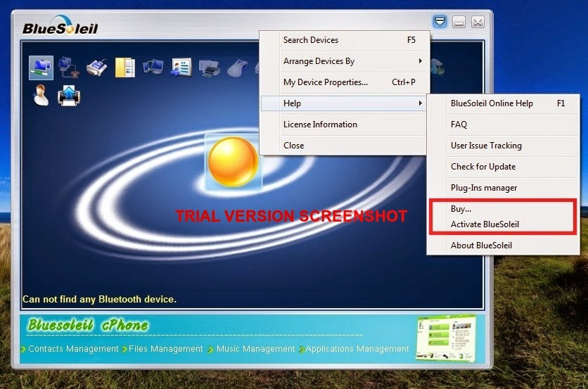Image resolution: width=588 pixels, height=389 pixels.
Task: Click the Dial-up Networking service icon
Action: (x=69, y=67)
